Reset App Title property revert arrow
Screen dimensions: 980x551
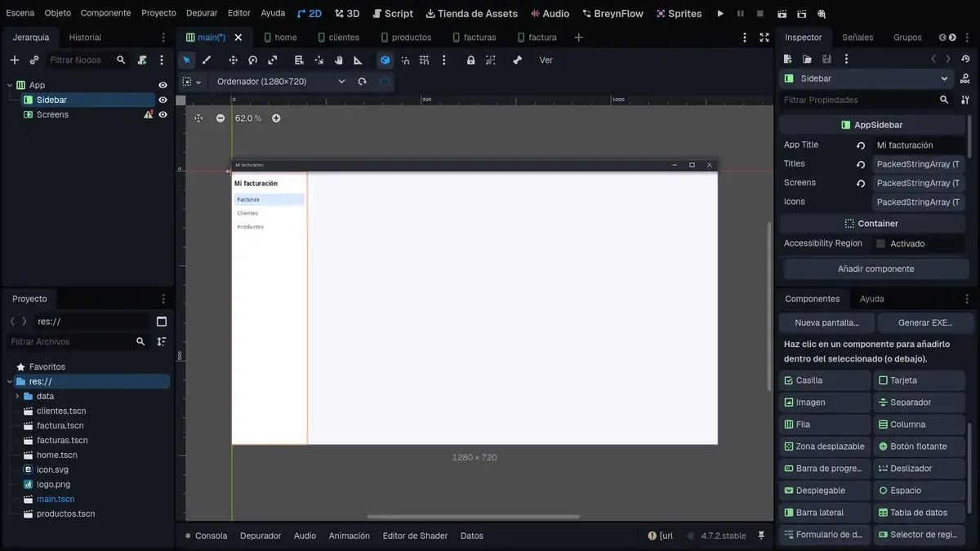coord(861,145)
